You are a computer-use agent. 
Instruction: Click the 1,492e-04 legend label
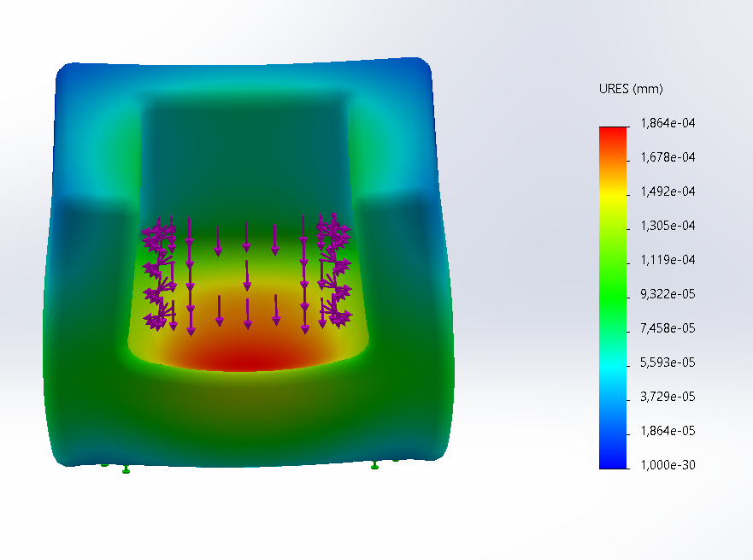664,192
